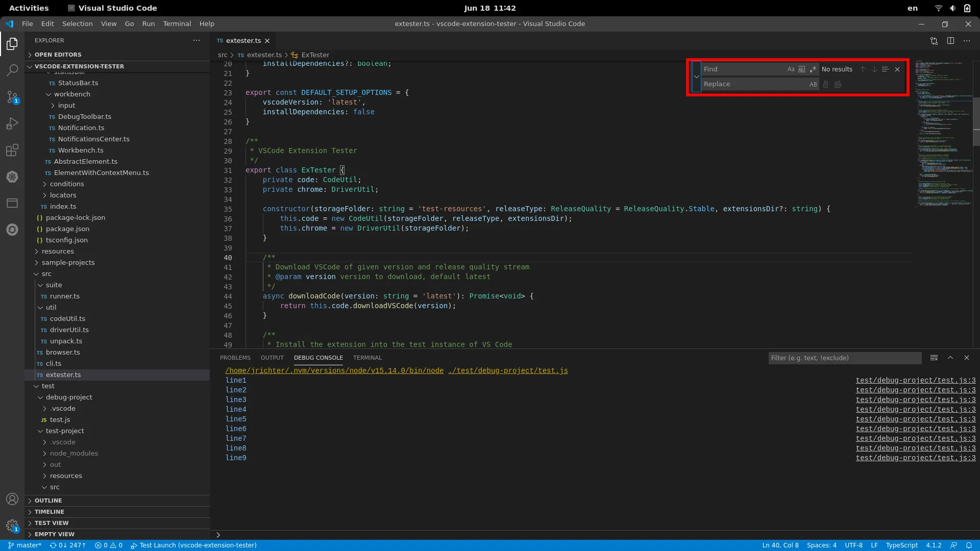Maximize the bottom panel size
This screenshot has width=980, height=551.
click(950, 358)
